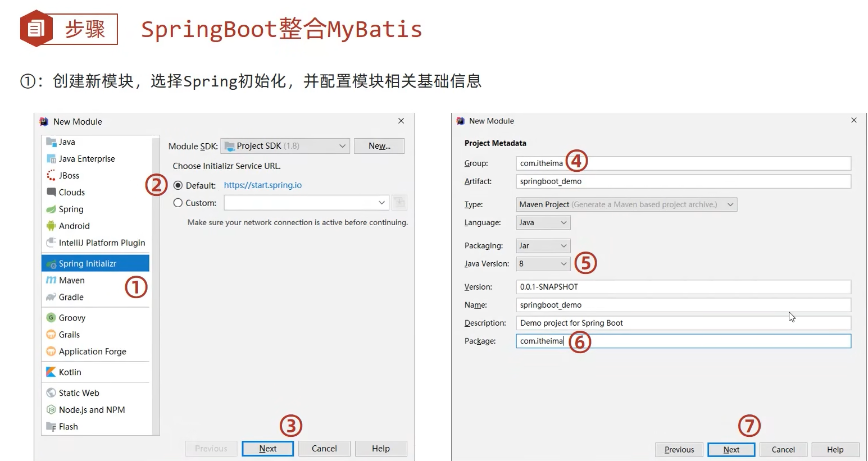Screen dimensions: 868x461
Task: Click the Kotlin logo icon
Action: (51, 372)
